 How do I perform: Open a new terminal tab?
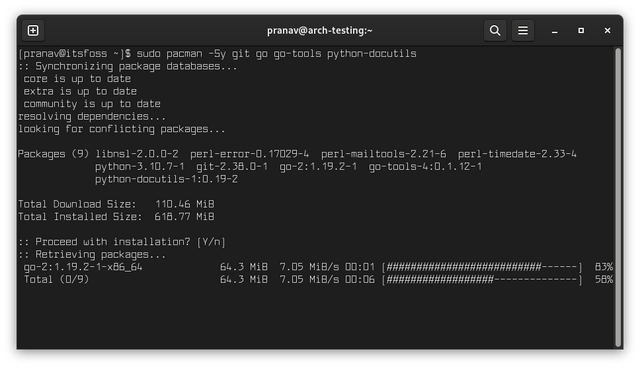(x=33, y=31)
